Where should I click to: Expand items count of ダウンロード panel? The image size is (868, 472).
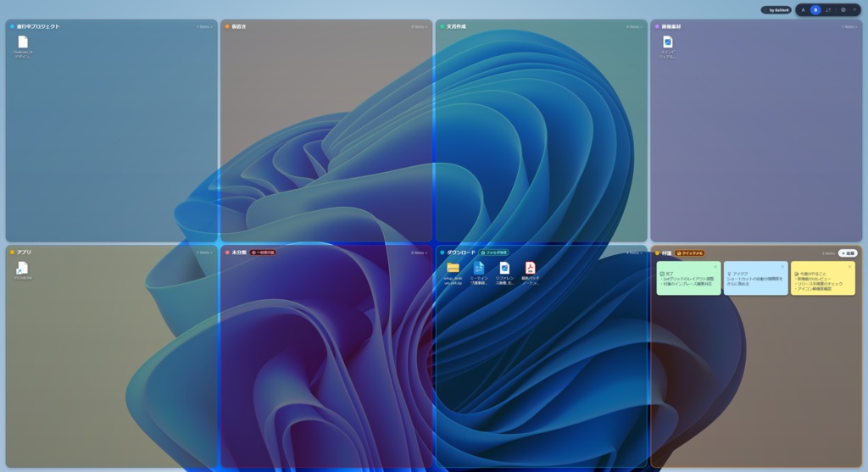click(634, 253)
